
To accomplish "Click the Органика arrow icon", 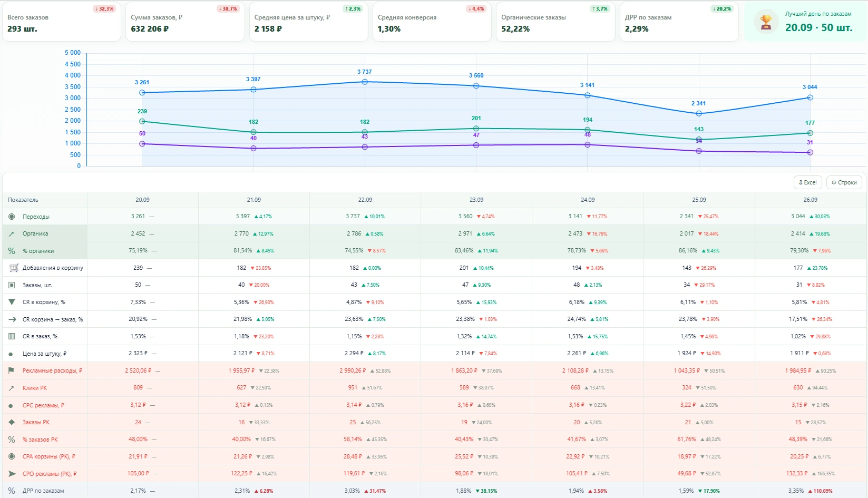I will click(x=12, y=233).
